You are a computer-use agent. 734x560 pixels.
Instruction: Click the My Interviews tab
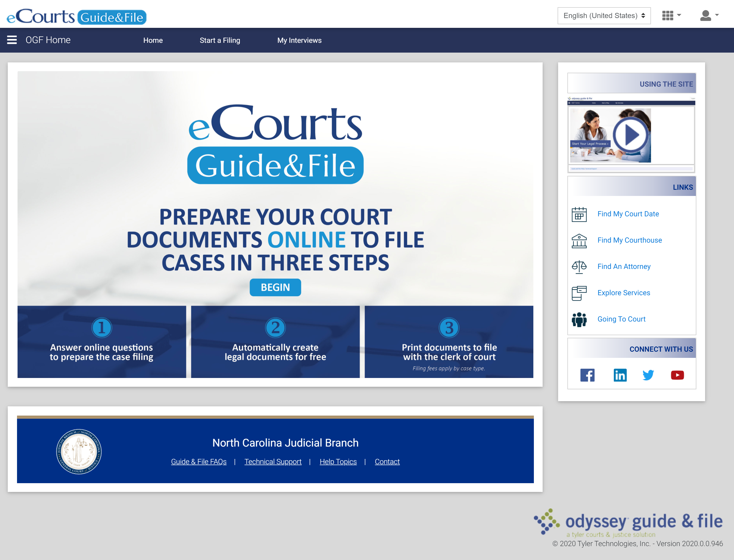[x=299, y=40]
